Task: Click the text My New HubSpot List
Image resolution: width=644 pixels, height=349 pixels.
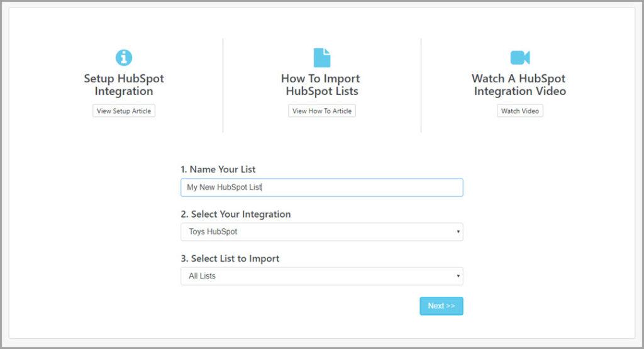Action: pyautogui.click(x=224, y=187)
